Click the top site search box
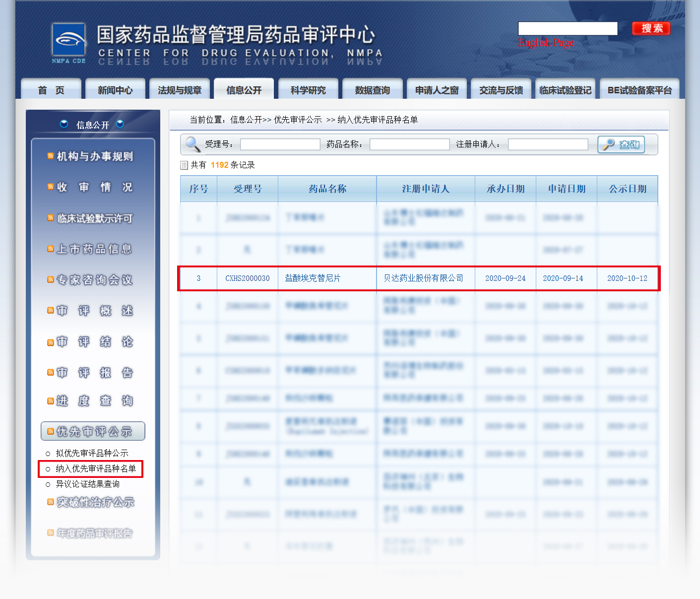 (568, 29)
